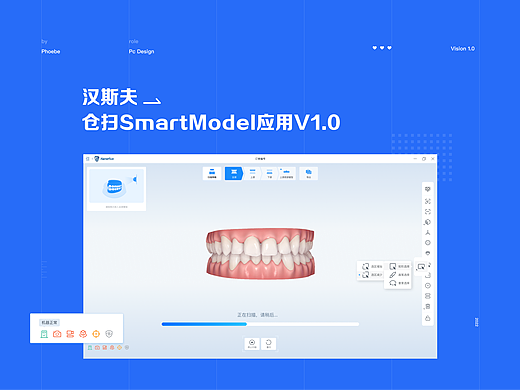The width and height of the screenshot is (520, 390).
Task: Click the gray shield icon in the enlarged status card
Action: (x=109, y=334)
